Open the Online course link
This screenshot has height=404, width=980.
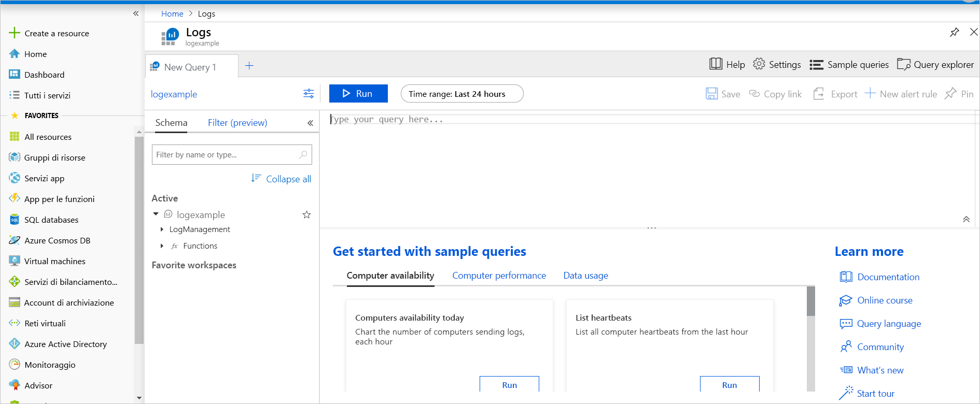[x=876, y=300]
